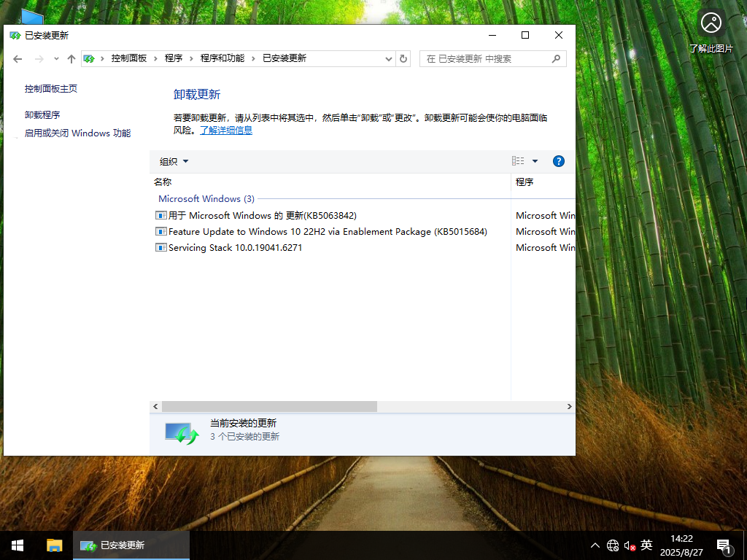747x560 pixels.
Task: Expand hidden icons in the system tray
Action: [595, 545]
